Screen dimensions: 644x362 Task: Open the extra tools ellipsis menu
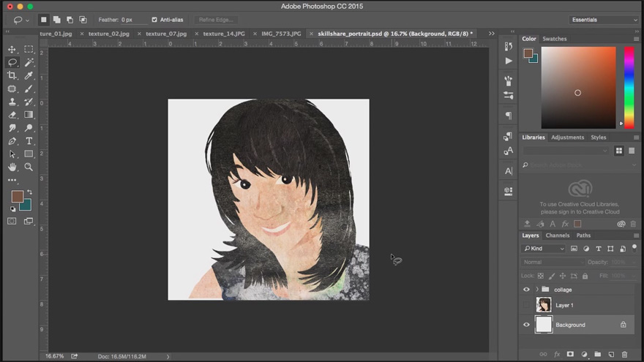coord(12,180)
